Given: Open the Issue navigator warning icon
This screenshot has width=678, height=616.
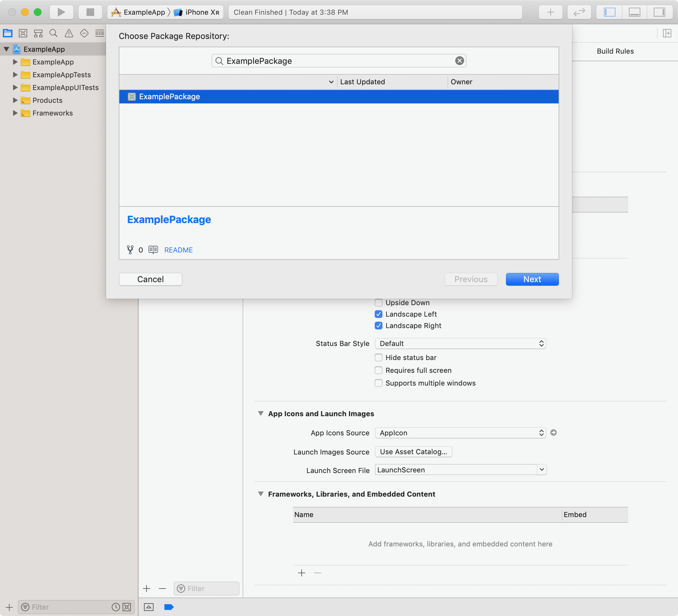Looking at the screenshot, I should coord(69,33).
